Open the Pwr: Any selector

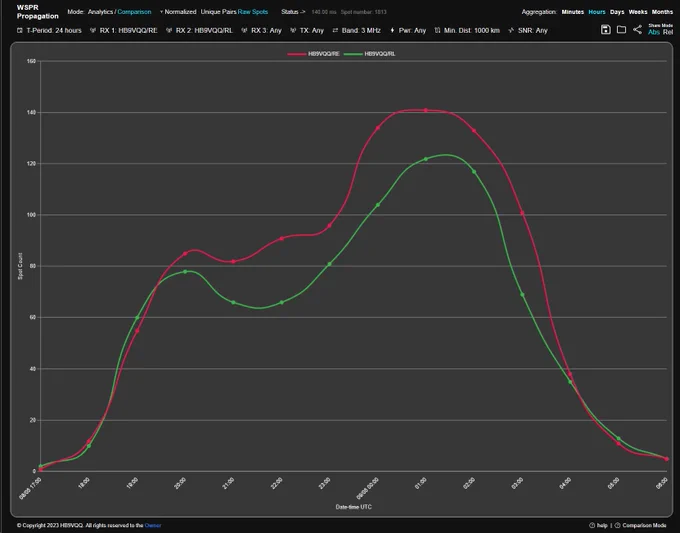412,30
